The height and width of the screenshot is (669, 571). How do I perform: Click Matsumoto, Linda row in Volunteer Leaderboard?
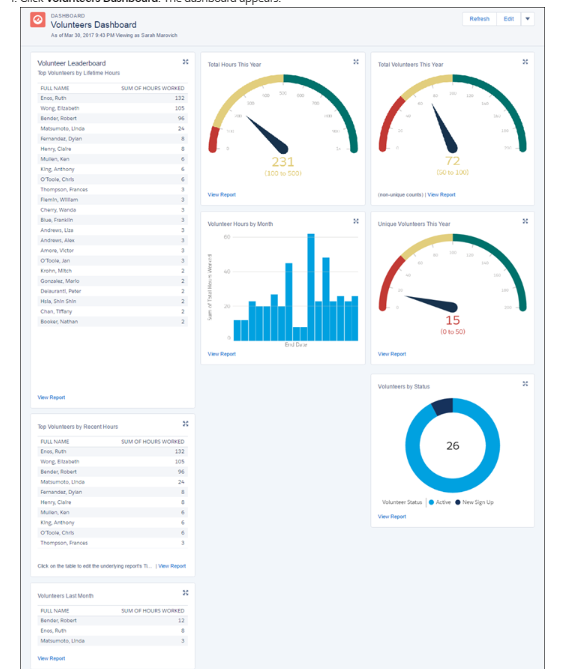113,128
